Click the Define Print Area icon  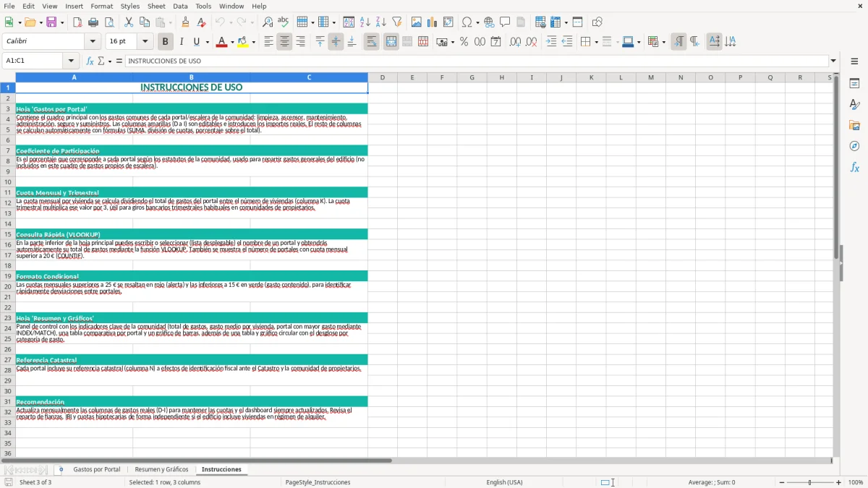[540, 22]
